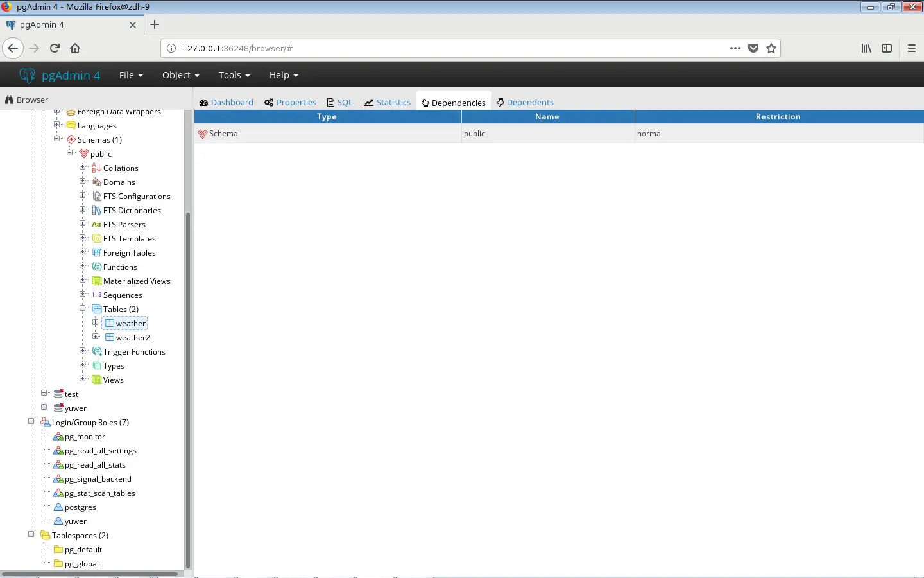Image resolution: width=924 pixels, height=578 pixels.
Task: Expand the weather table node
Action: tap(96, 322)
